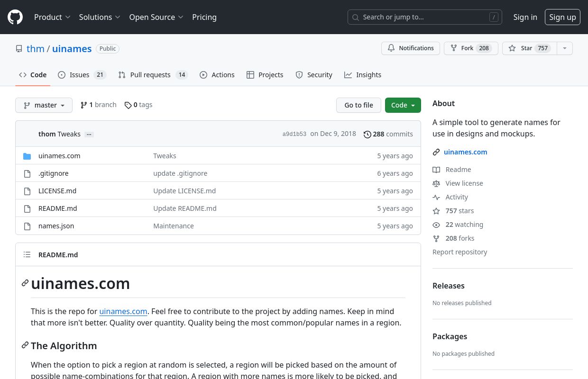Viewport: 588px width, 379px height.
Task: Switch to the Code tab
Action: click(33, 75)
